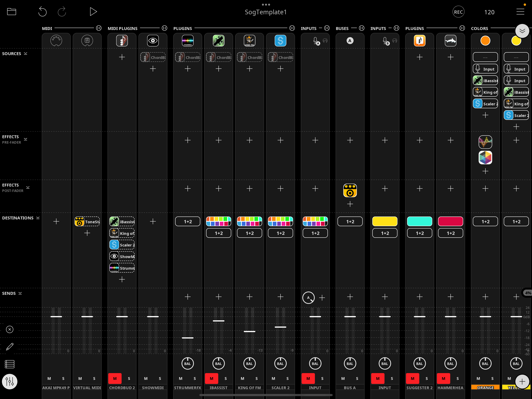Click the horizontal scrollbar at bottom
This screenshot has width=532, height=399.
pos(266,395)
